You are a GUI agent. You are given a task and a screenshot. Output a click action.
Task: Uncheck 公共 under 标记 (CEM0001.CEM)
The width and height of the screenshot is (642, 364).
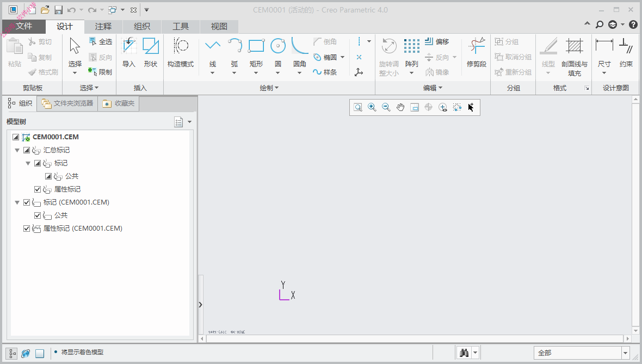pos(37,215)
